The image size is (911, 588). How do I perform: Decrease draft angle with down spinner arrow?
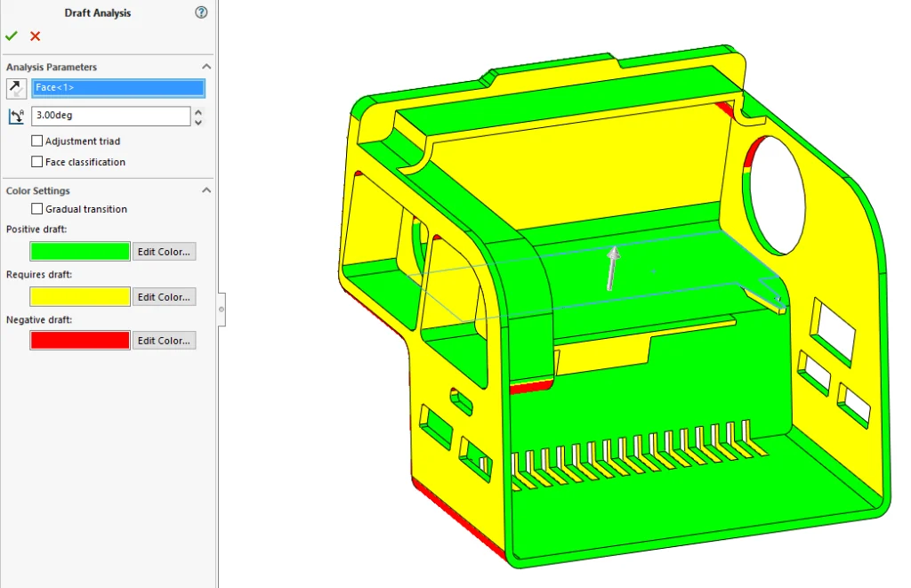pyautogui.click(x=198, y=121)
